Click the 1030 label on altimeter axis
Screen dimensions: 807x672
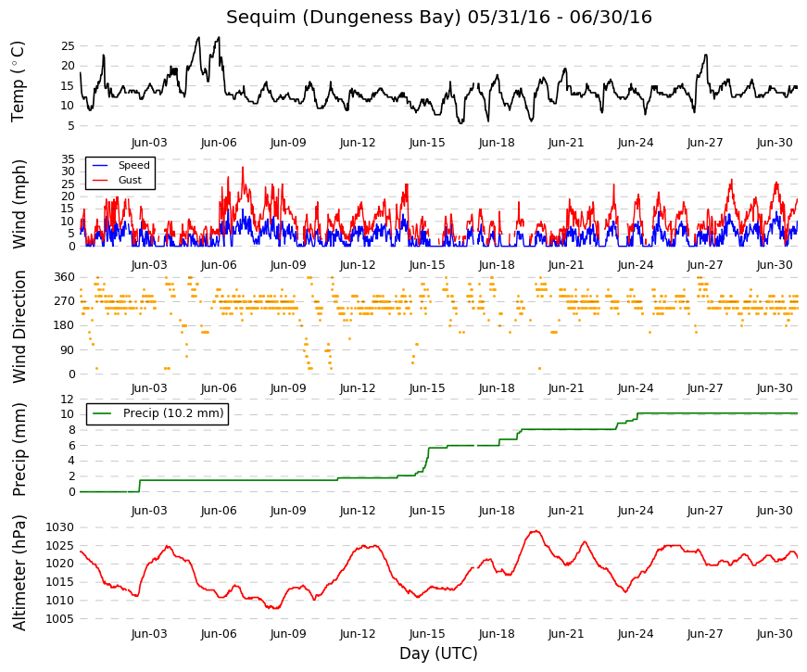[x=60, y=527]
